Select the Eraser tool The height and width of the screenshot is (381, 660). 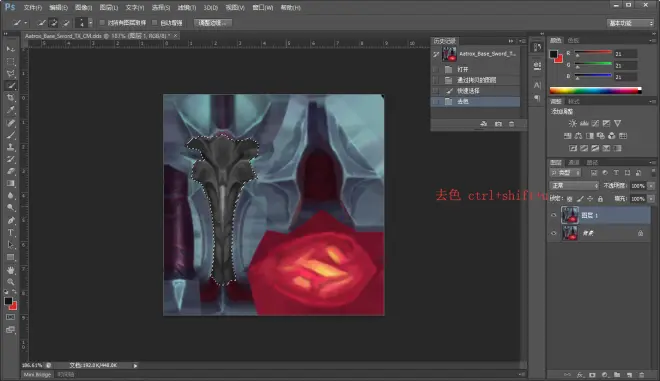[11, 171]
